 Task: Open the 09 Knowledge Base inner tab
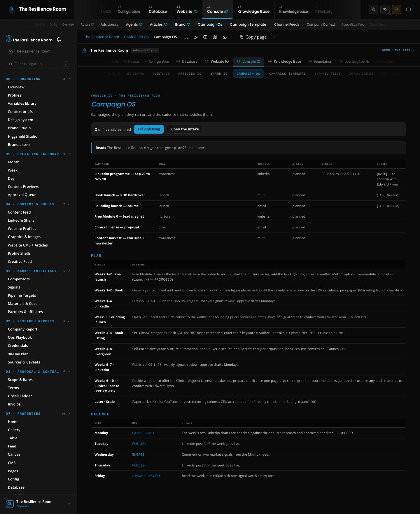[285, 62]
